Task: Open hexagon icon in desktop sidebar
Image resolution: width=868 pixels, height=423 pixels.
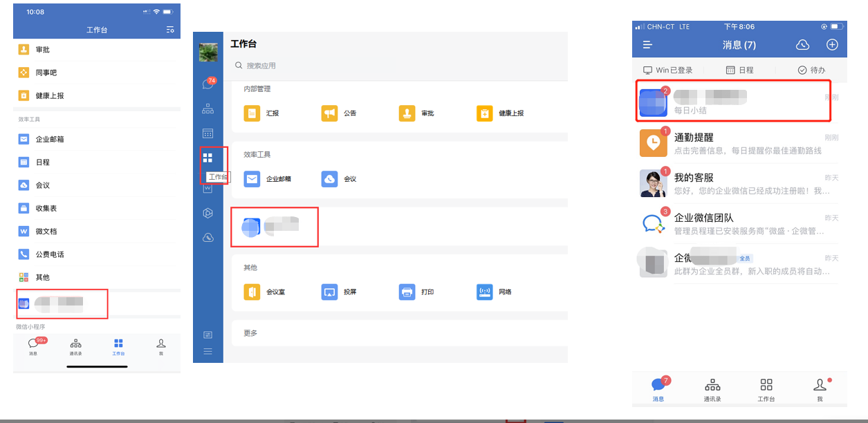Action: coord(207,213)
